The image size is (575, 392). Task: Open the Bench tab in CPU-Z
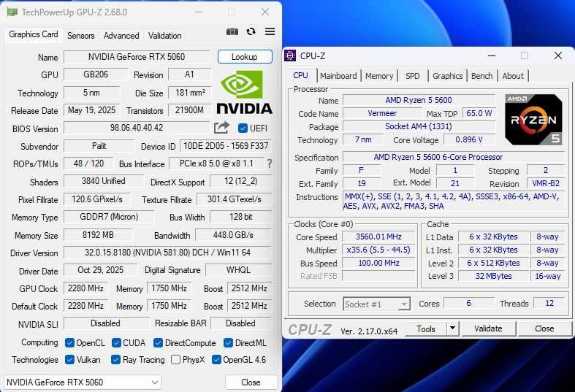(482, 76)
